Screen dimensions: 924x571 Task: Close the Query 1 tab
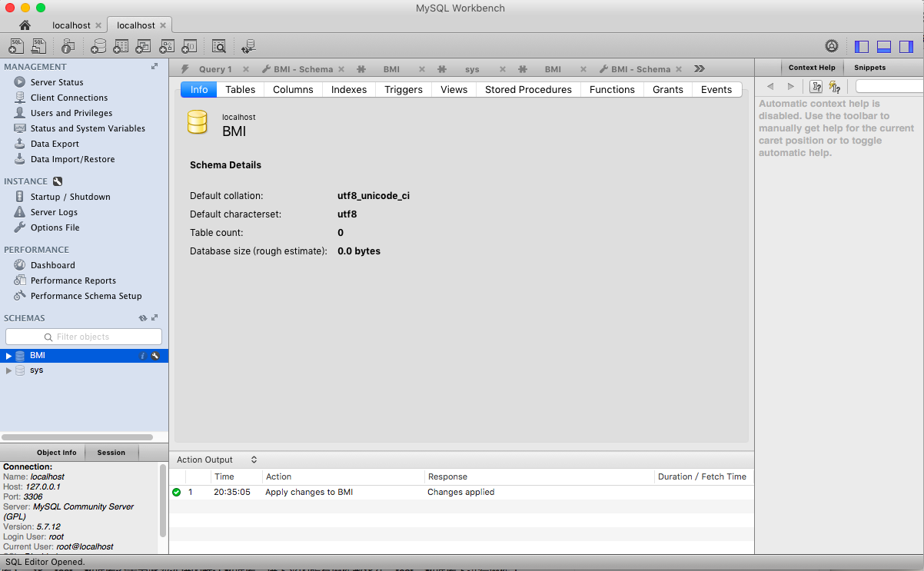coord(246,69)
